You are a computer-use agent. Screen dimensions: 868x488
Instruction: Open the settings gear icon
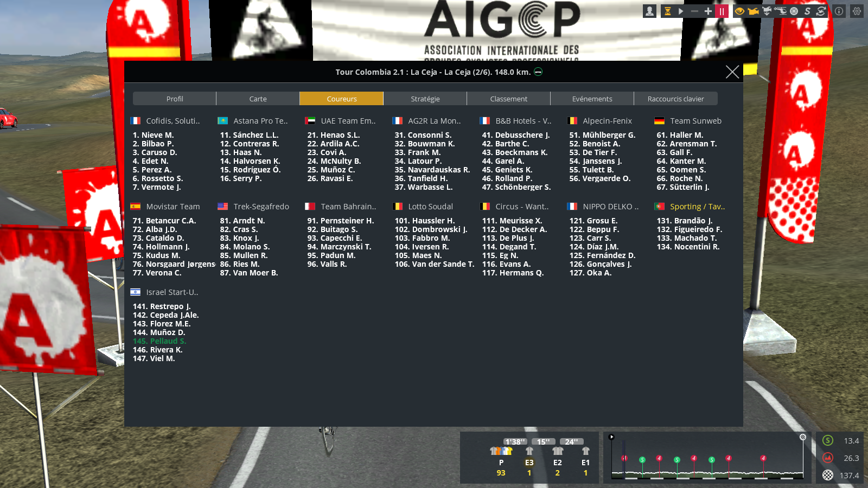[x=857, y=11]
